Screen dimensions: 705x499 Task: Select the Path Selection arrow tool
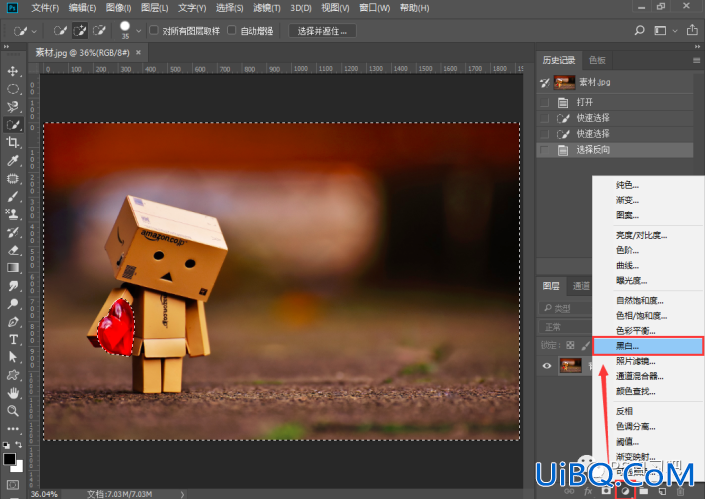[x=13, y=357]
